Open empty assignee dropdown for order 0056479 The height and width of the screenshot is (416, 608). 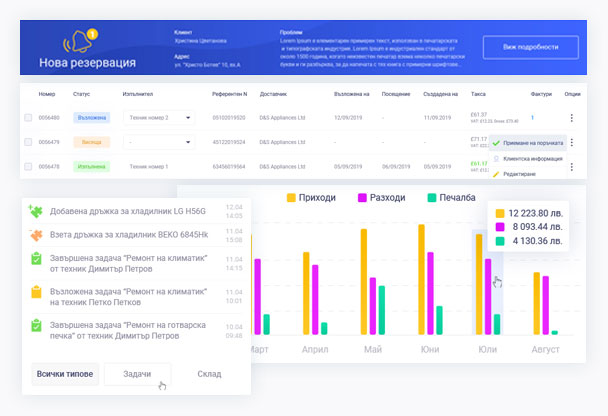coord(159,142)
